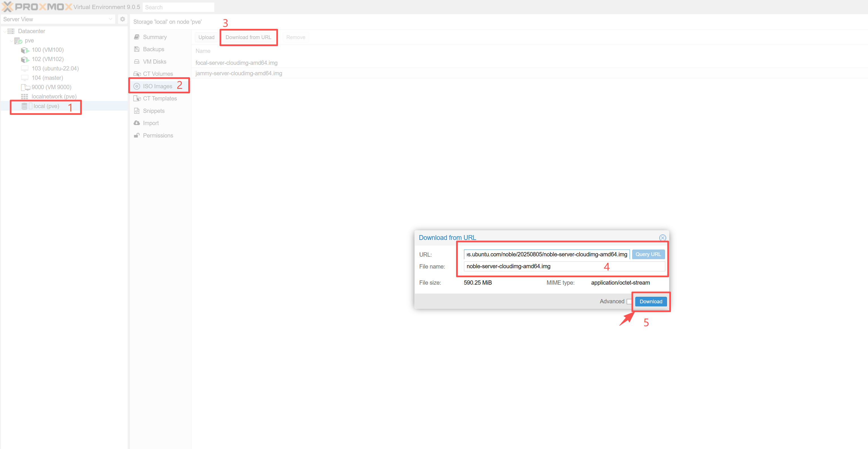Open the CT Templates section

pyautogui.click(x=160, y=98)
